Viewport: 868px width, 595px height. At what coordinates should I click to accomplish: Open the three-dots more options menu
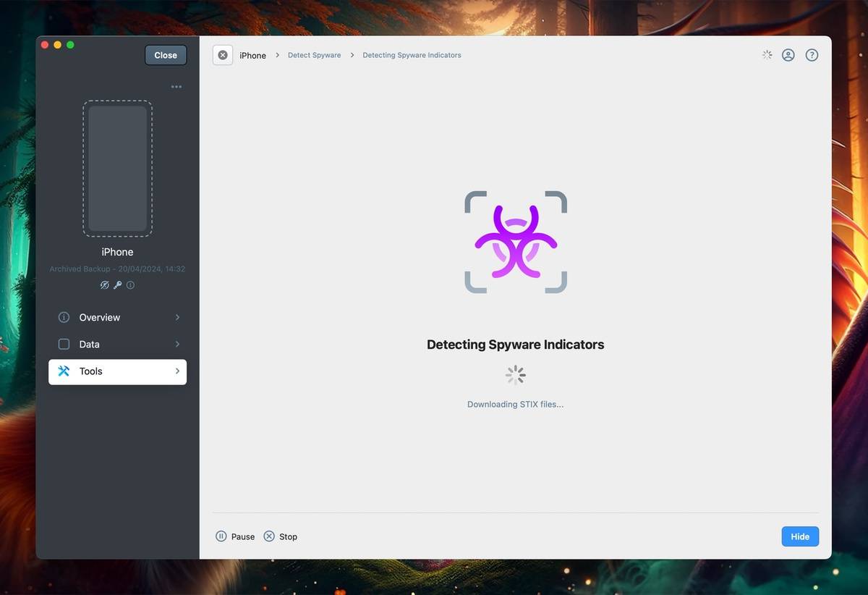176,87
